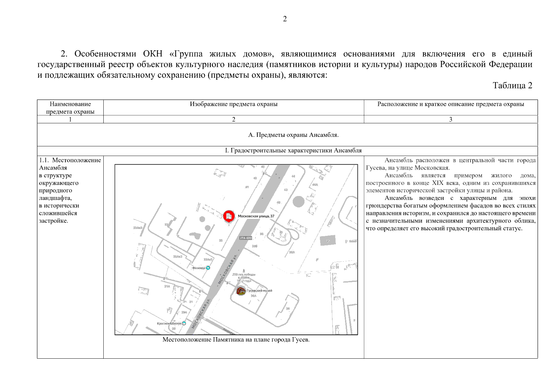Click the red building marker on the map
The height and width of the screenshot is (392, 555).
tap(229, 216)
